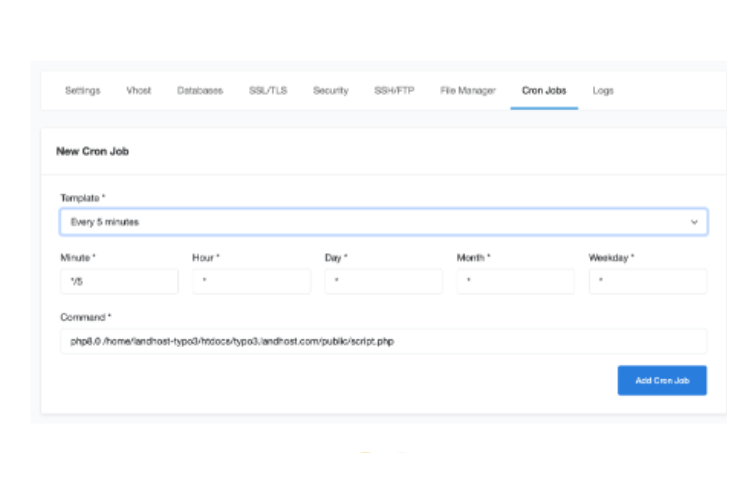Image resolution: width=740 pixels, height=492 pixels.
Task: Click the "Command *" field label
Action: coord(85,318)
